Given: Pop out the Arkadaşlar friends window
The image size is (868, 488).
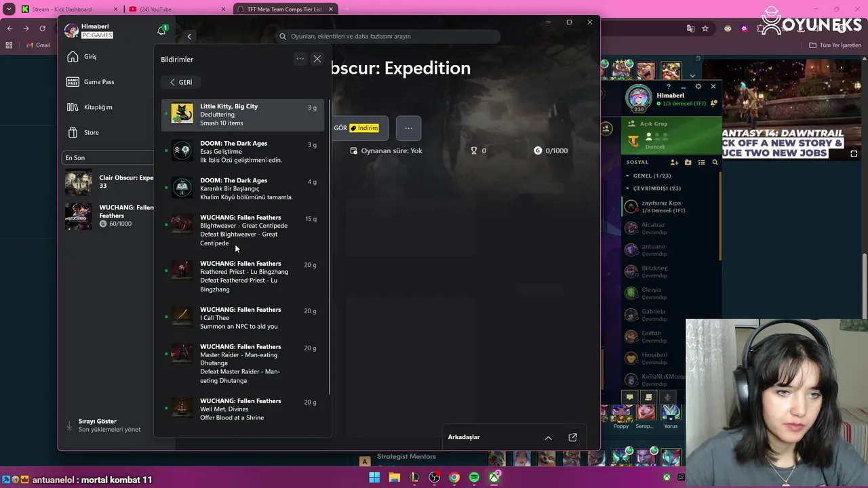Looking at the screenshot, I should coord(572,438).
